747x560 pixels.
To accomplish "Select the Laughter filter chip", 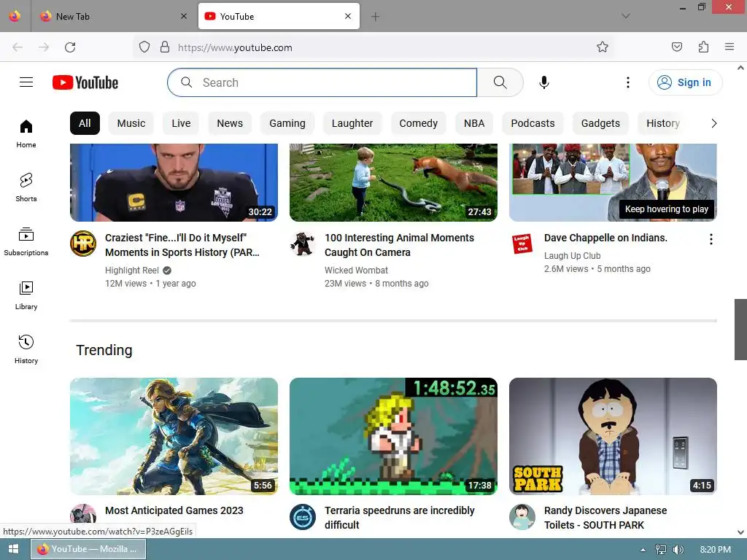I will (352, 123).
